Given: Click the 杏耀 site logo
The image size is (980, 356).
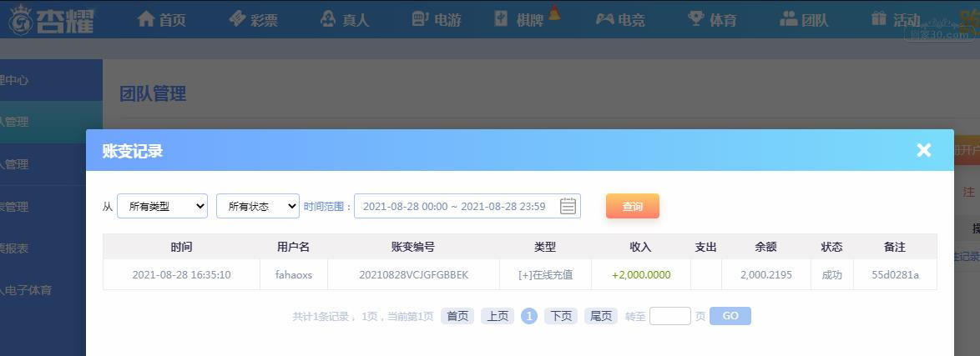Looking at the screenshot, I should click(50, 20).
